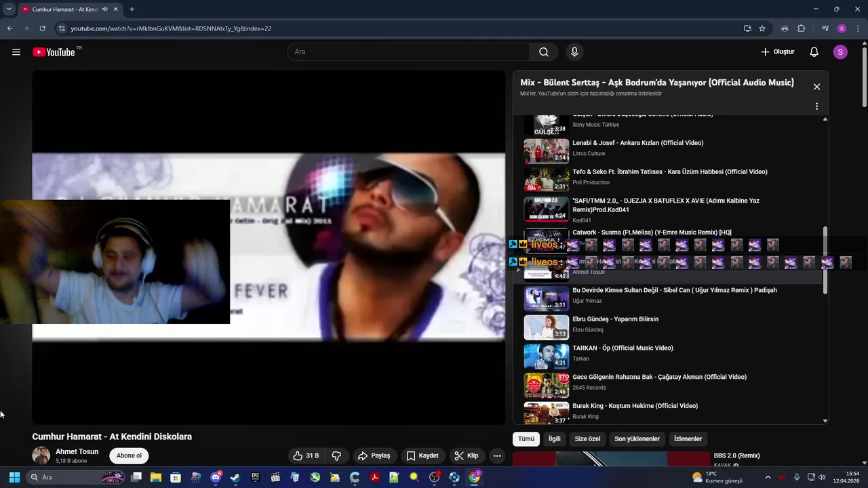This screenshot has height=488, width=868.
Task: Mute the tab via speaker icon
Action: coord(104,9)
